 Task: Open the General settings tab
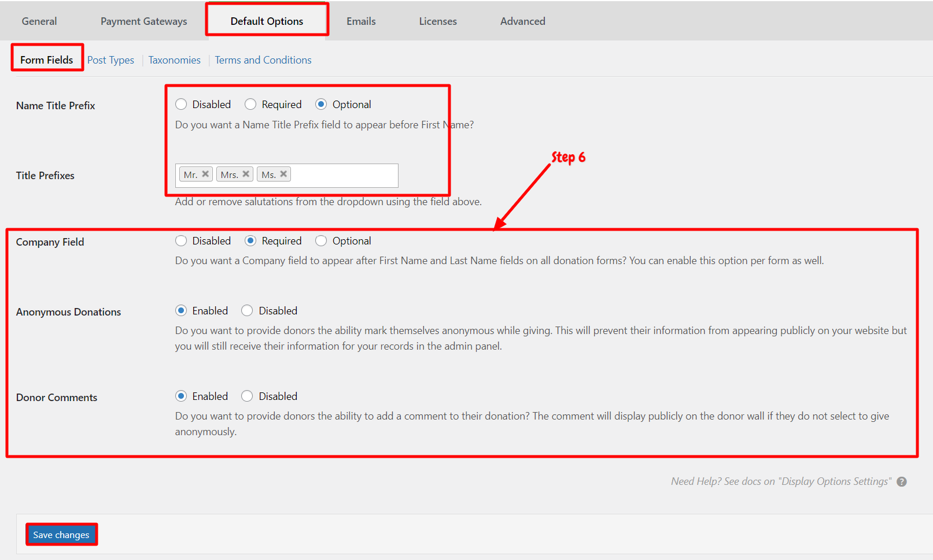[x=39, y=21]
